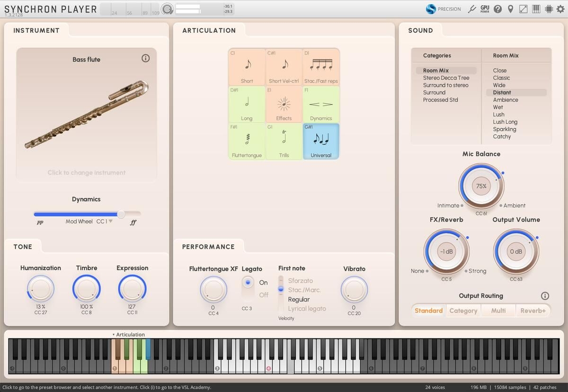568x392 pixels.
Task: Click the Dynamics slider handle
Action: pyautogui.click(x=121, y=214)
